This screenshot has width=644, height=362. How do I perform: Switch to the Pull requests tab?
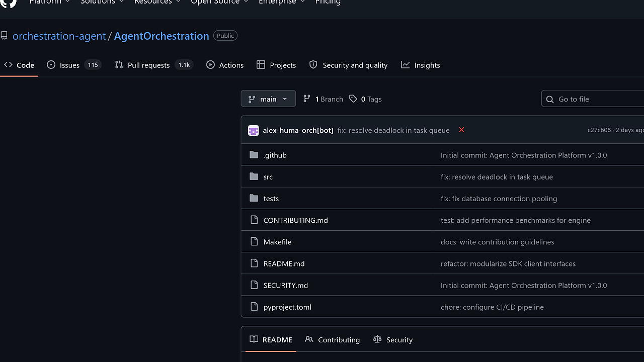[154, 65]
